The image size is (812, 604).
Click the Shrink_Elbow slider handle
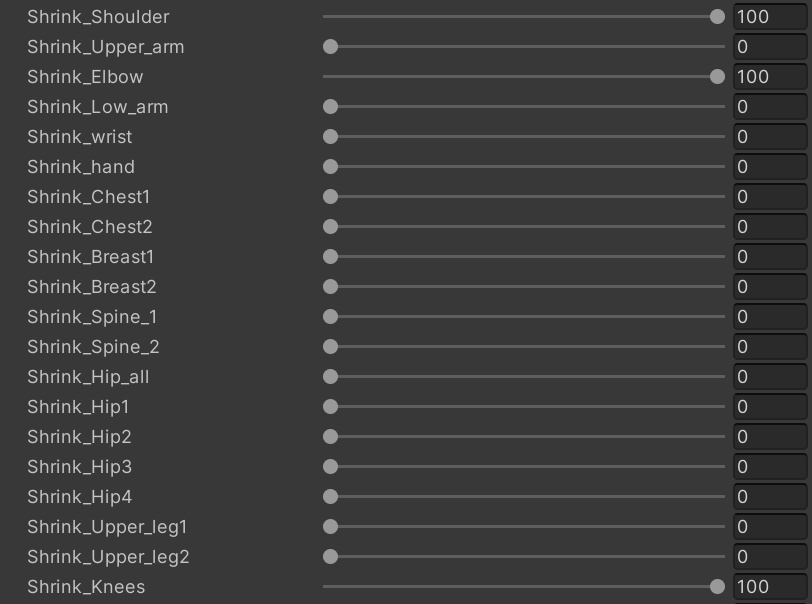click(x=717, y=77)
